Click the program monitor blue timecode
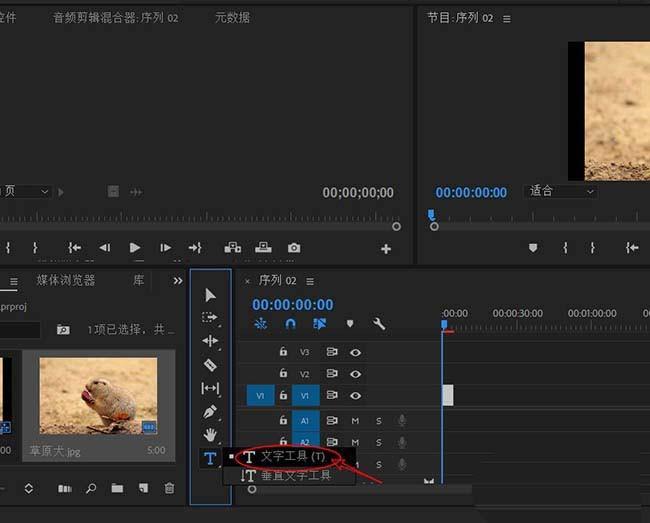Screen dimensions: 650x523 click(x=471, y=192)
